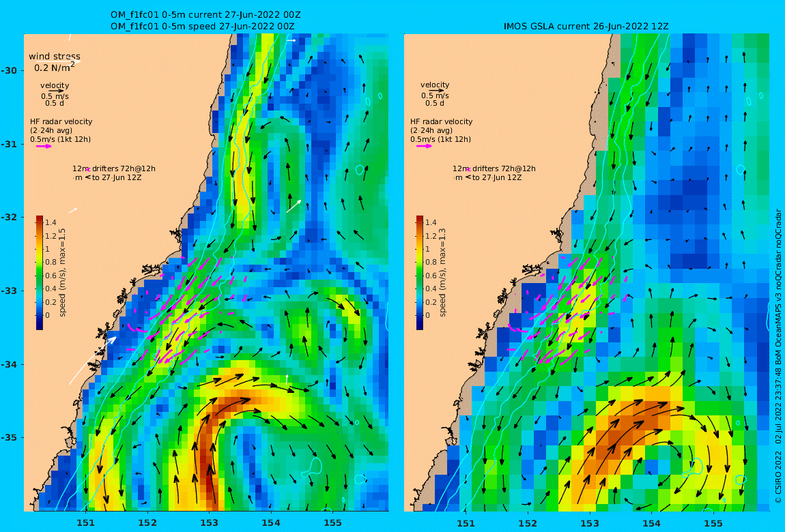Click '(2-24h avg)' text in OM_f1fc01 map
Screen dimensions: 785x532
[51, 130]
